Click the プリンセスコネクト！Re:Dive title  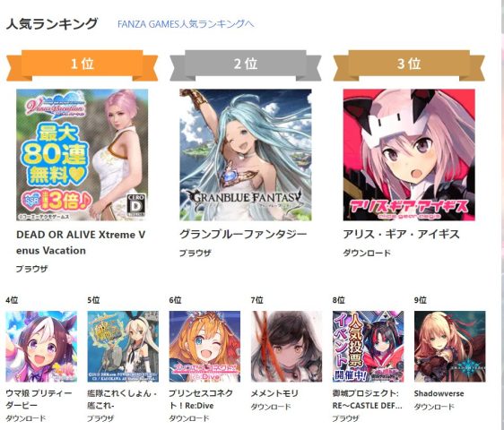click(x=201, y=400)
